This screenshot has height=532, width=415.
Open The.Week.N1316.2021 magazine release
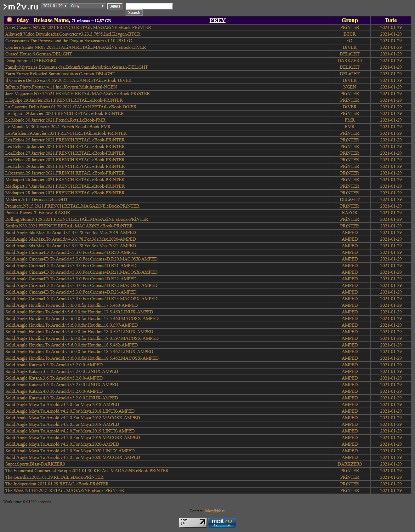tap(65, 490)
